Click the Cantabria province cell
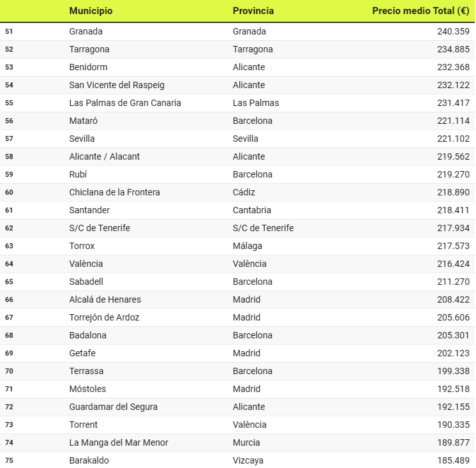Viewport: 476px width, 468px height. click(252, 210)
